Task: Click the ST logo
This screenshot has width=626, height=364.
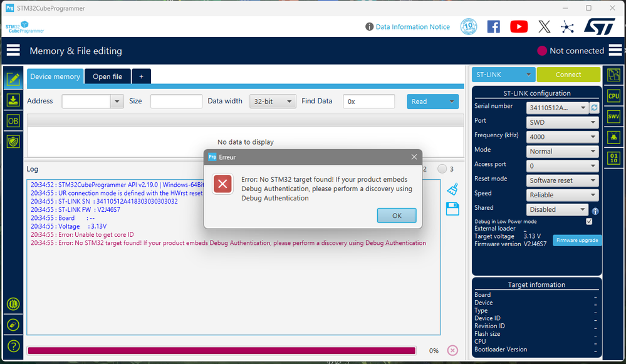Action: click(x=599, y=27)
